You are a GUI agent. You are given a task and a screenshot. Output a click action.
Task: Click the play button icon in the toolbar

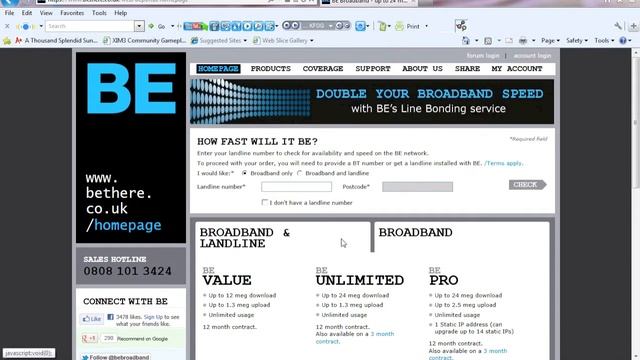pos(247,26)
